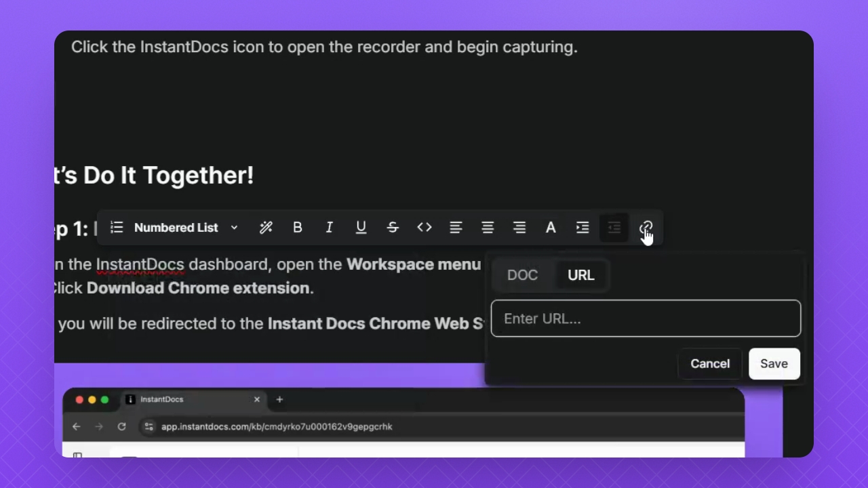Open the text color A option

pos(551,228)
